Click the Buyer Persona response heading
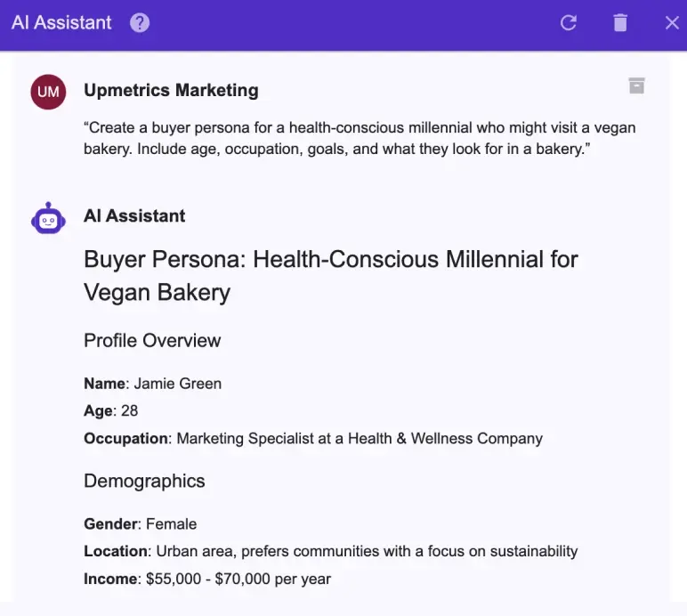 [330, 275]
